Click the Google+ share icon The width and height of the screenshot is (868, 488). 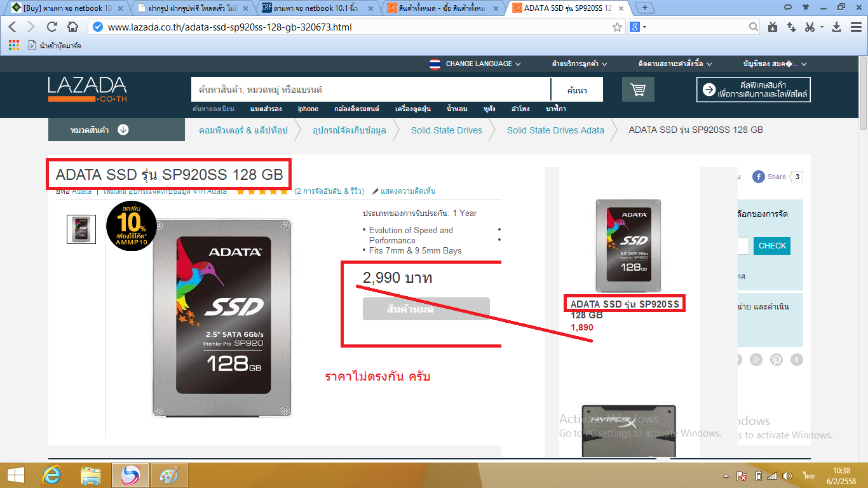(756, 360)
